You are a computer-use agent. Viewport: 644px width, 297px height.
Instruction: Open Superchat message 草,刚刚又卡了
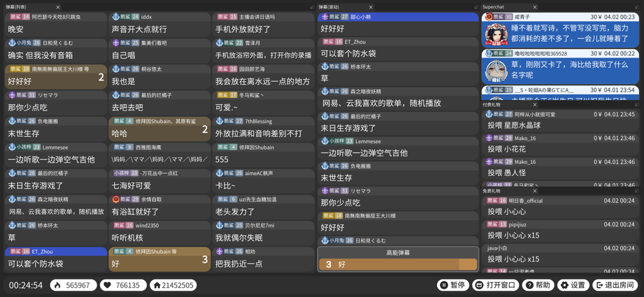pos(560,67)
